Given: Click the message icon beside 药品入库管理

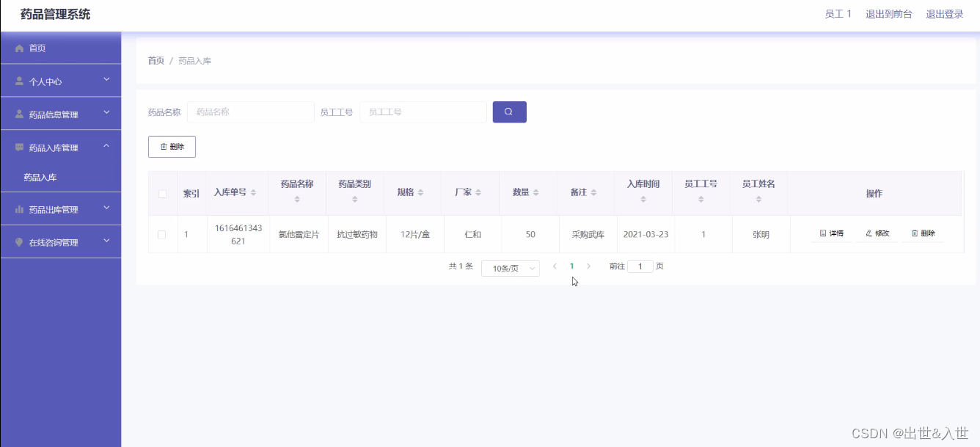Looking at the screenshot, I should tap(20, 148).
